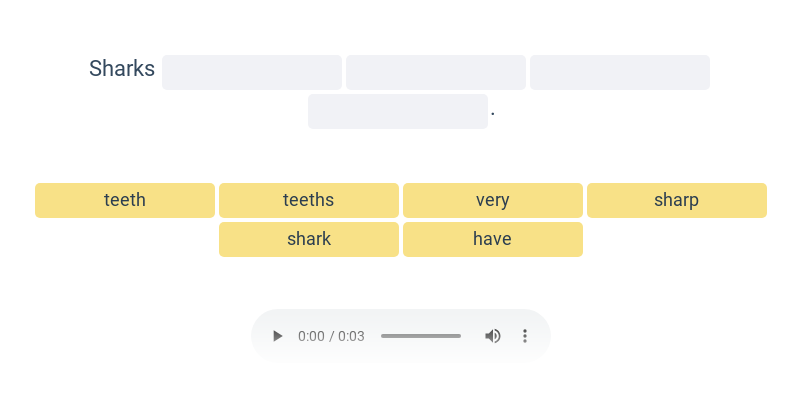Image resolution: width=800 pixels, height=400 pixels.
Task: Click the second blank sentence slot
Action: [436, 72]
